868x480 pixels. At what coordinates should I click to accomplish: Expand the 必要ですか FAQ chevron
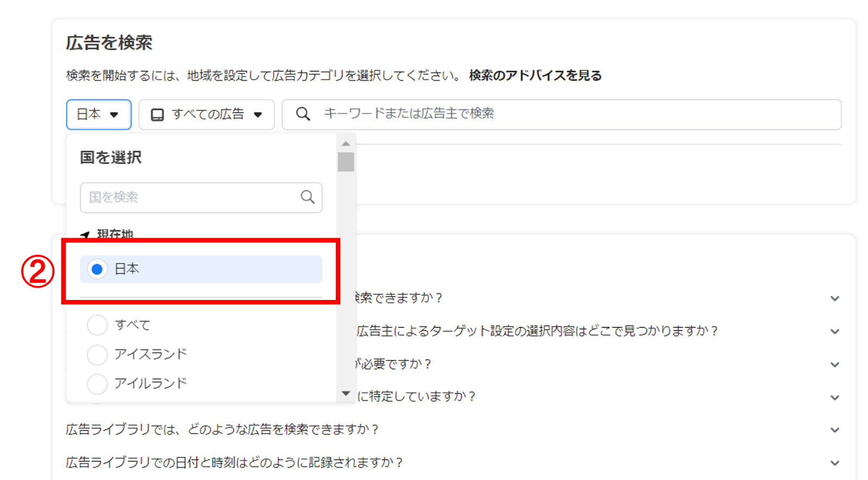tap(834, 364)
